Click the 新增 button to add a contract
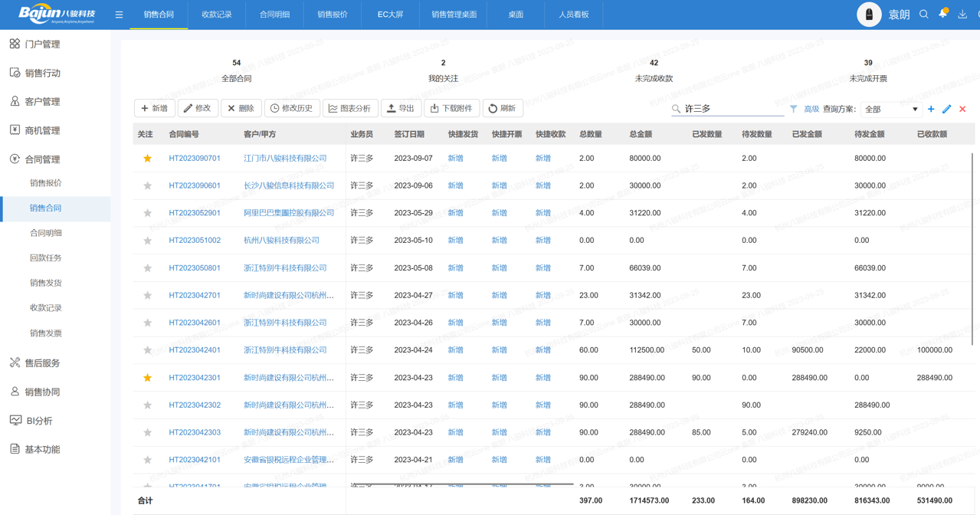This screenshot has width=980, height=515. click(x=154, y=108)
